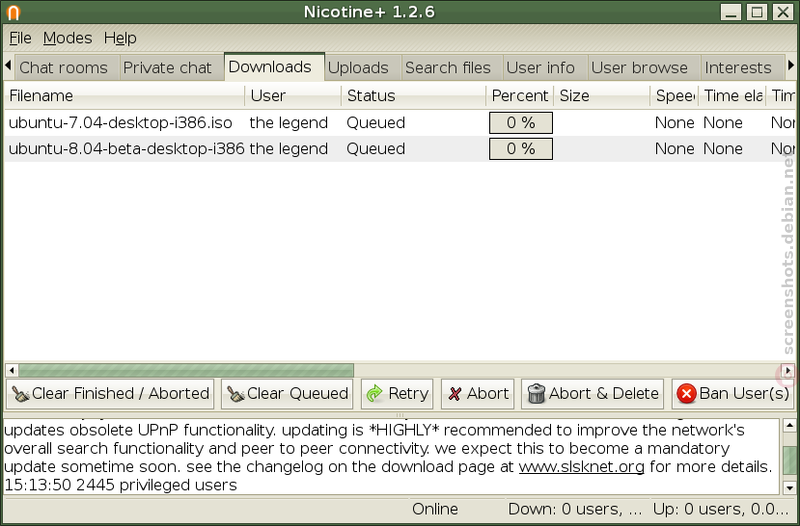Click the 'Up: 0 users' status entry
This screenshot has width=800, height=526.
[721, 509]
